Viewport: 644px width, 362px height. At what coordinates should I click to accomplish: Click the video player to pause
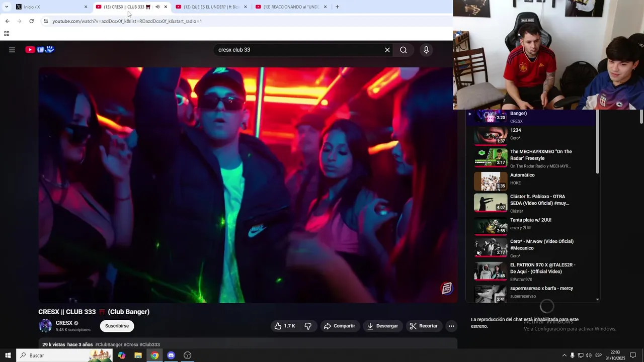pos(248,185)
